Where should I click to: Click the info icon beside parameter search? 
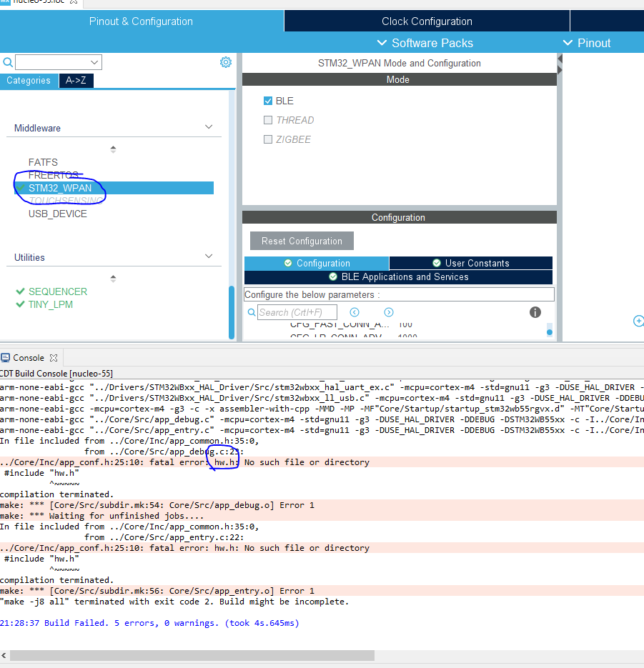535,312
